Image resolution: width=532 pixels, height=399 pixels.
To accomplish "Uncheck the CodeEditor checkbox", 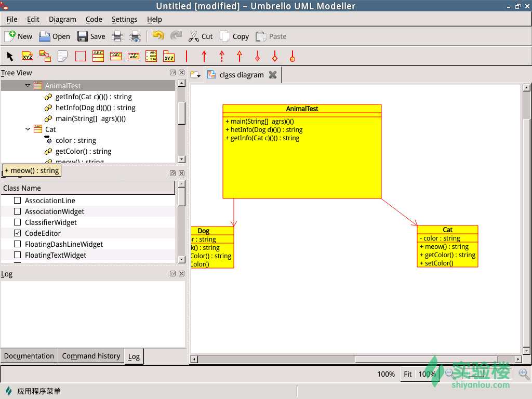I will pyautogui.click(x=17, y=233).
